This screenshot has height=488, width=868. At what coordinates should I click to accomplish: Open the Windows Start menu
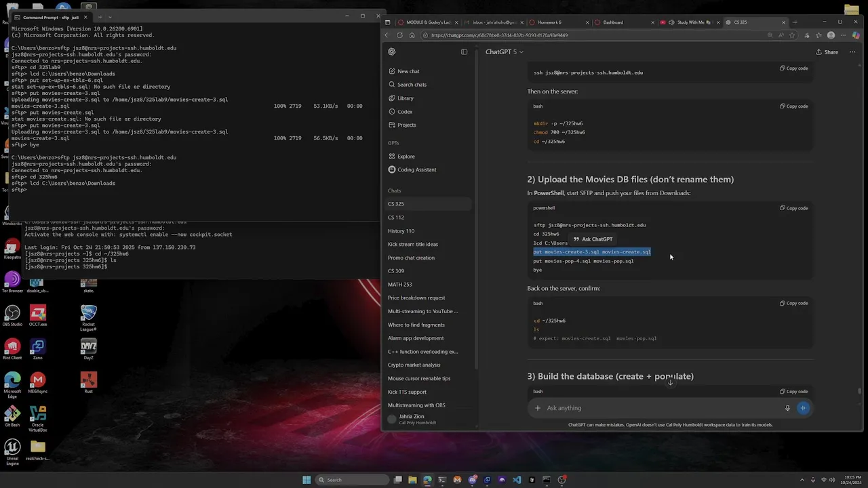tap(307, 480)
